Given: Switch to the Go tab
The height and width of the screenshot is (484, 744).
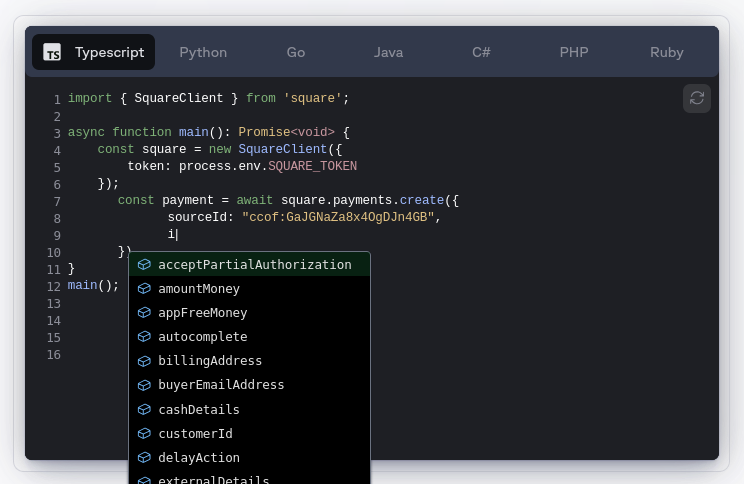Looking at the screenshot, I should 296,52.
